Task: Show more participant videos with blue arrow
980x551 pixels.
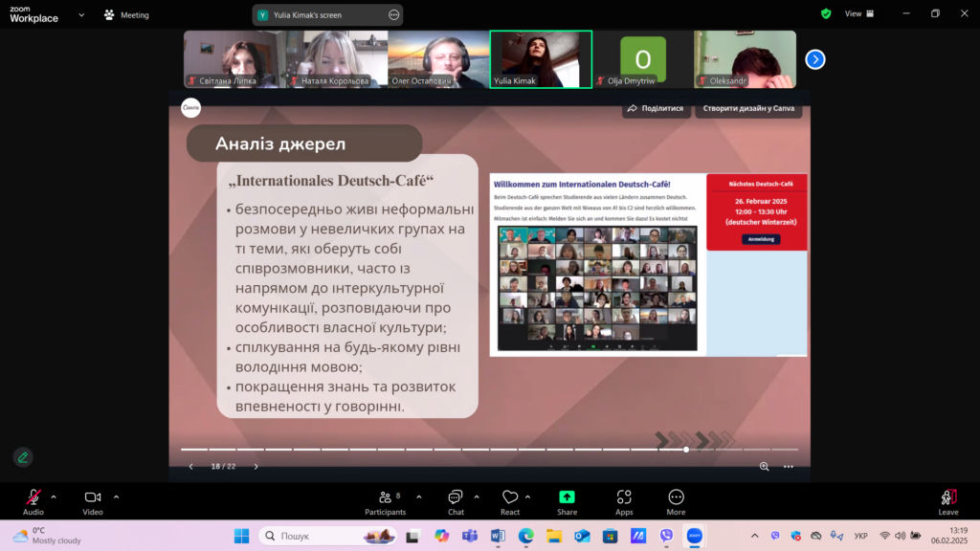Action: click(x=815, y=59)
